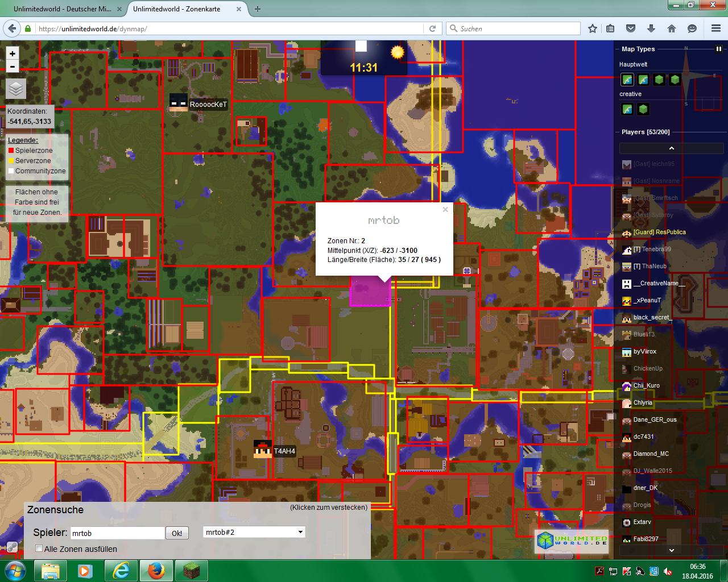Image resolution: width=728 pixels, height=582 pixels.
Task: Click the Ok! button in Zonensuche
Action: [177, 533]
